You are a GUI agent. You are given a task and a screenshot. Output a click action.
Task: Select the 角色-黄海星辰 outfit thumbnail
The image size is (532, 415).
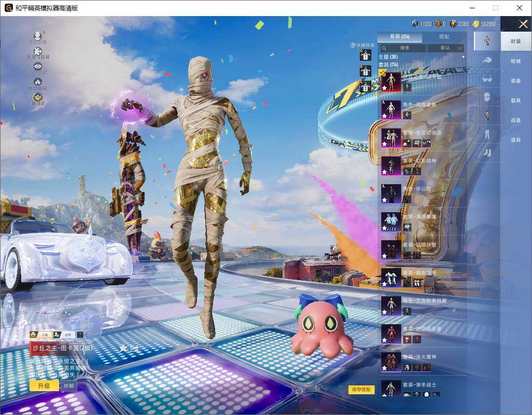pos(391,109)
